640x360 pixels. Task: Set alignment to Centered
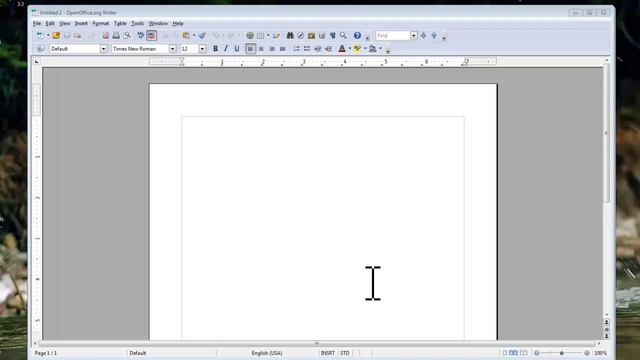(x=261, y=49)
